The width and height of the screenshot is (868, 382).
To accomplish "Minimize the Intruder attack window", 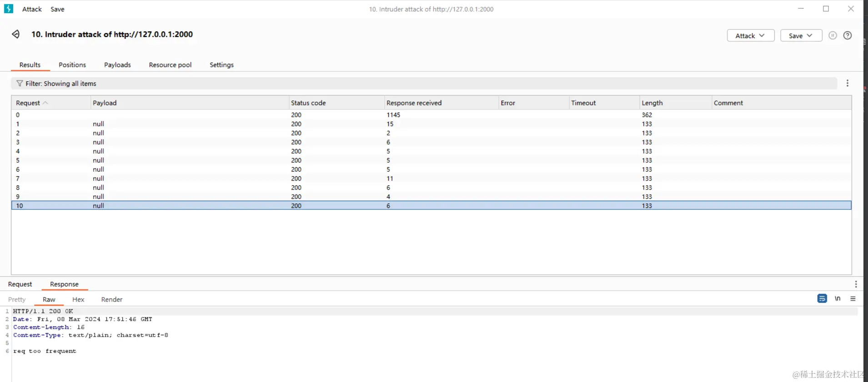I will click(801, 9).
